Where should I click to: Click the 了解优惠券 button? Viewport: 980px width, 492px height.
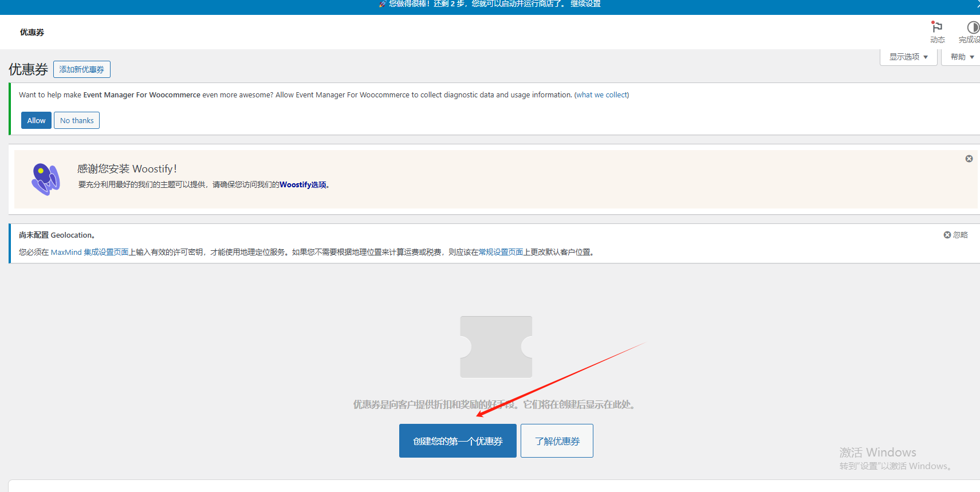(x=557, y=440)
